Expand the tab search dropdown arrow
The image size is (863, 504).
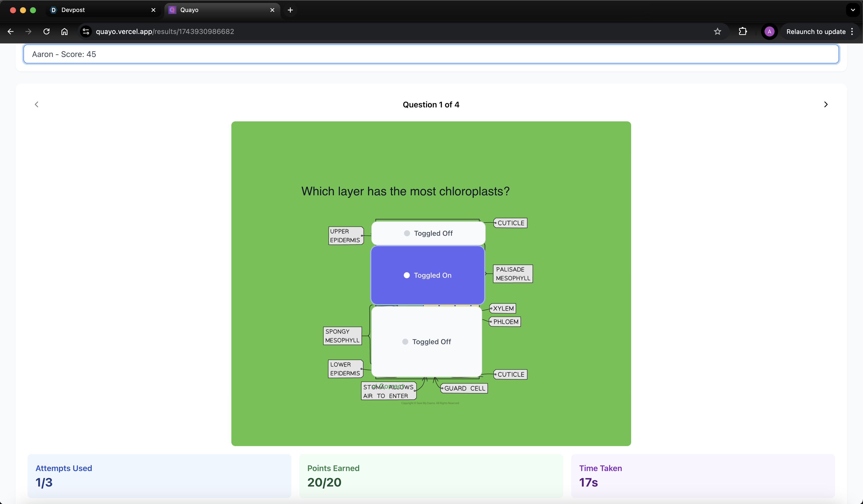click(853, 10)
